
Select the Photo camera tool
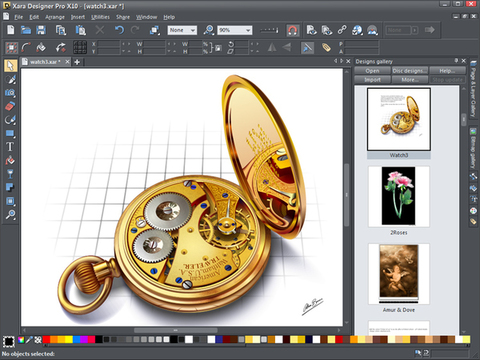10,92
